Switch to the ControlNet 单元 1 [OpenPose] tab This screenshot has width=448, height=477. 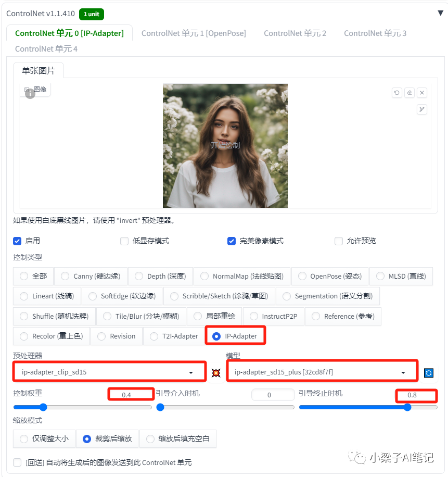194,33
